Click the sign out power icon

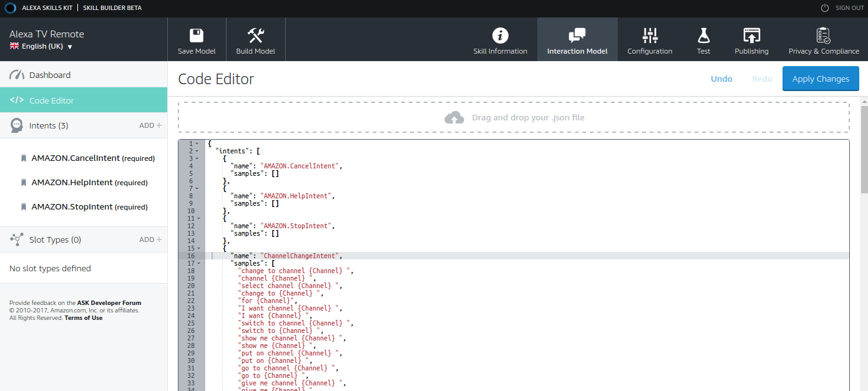[x=825, y=8]
